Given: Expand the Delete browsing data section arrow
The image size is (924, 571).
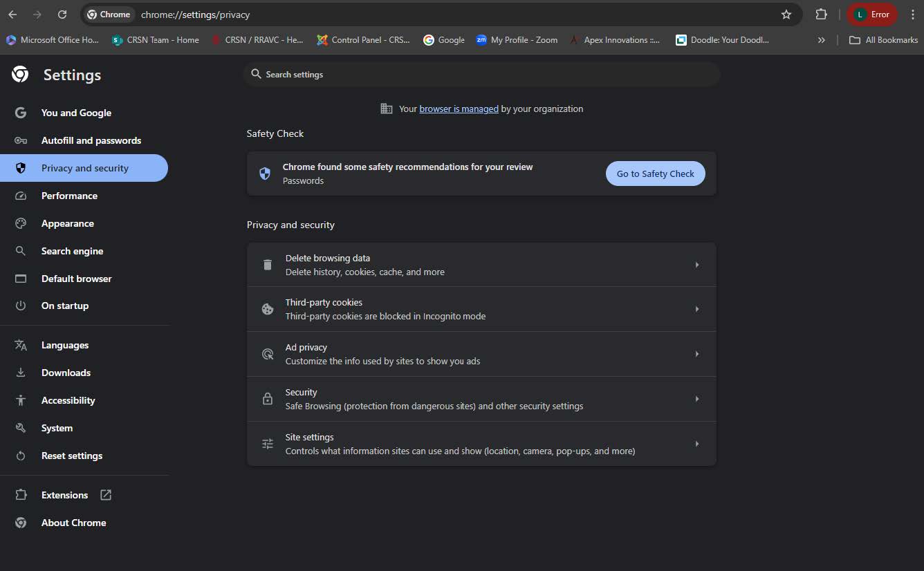Looking at the screenshot, I should 696,264.
